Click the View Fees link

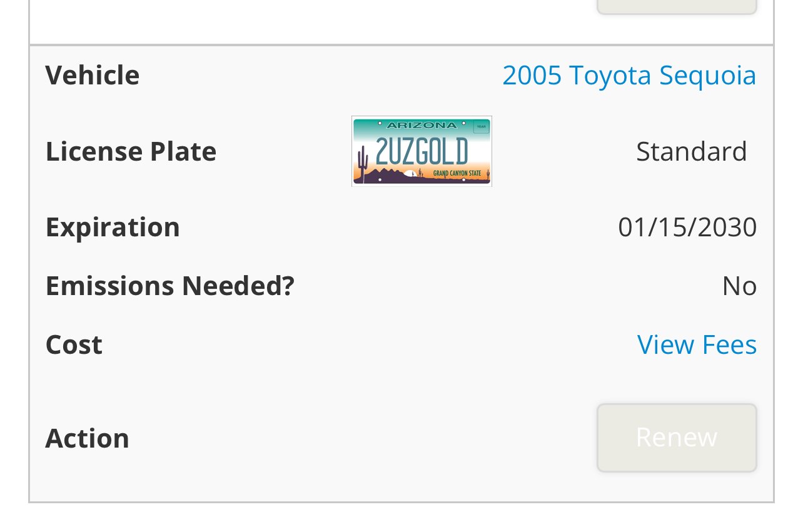click(x=697, y=344)
